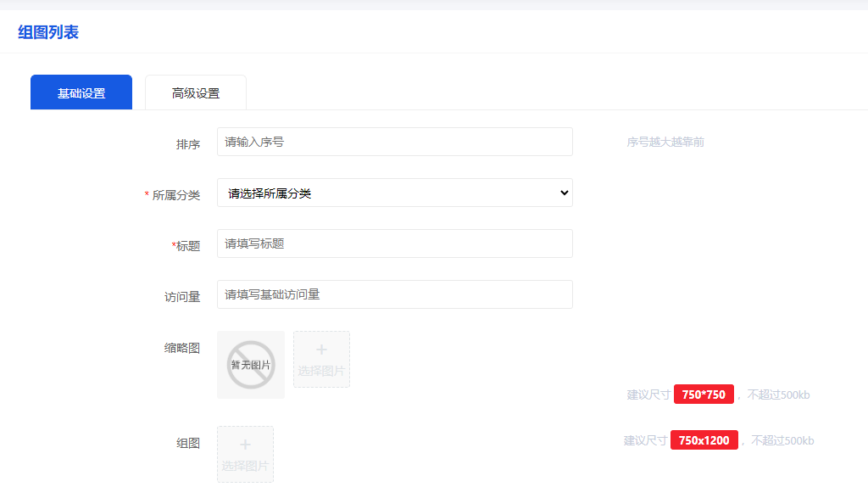Expand the 所属分类 category dropdown

click(x=394, y=193)
